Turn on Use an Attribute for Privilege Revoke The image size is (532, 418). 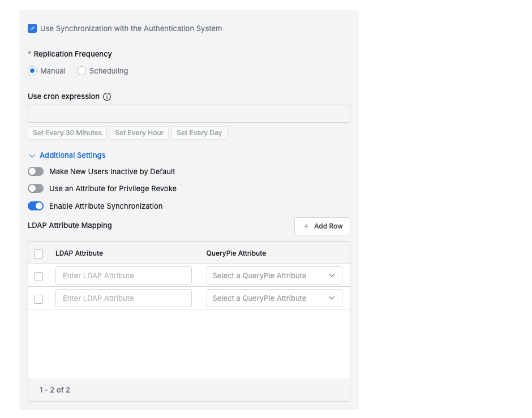(x=36, y=188)
